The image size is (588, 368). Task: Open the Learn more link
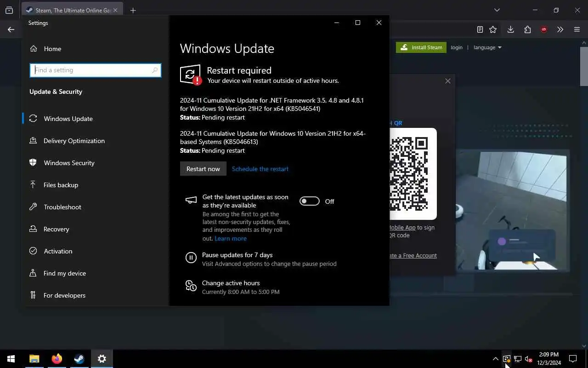tap(231, 238)
